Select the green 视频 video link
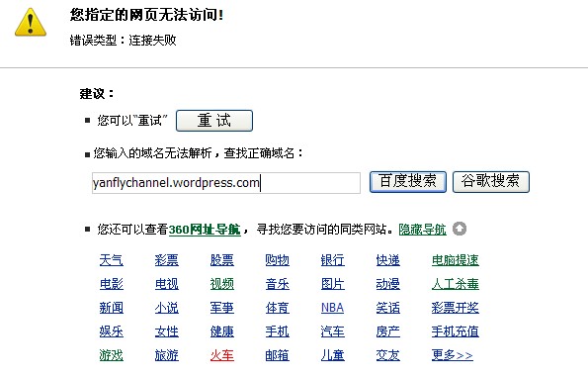Screen dimensions: 588x378 pyautogui.click(x=222, y=284)
